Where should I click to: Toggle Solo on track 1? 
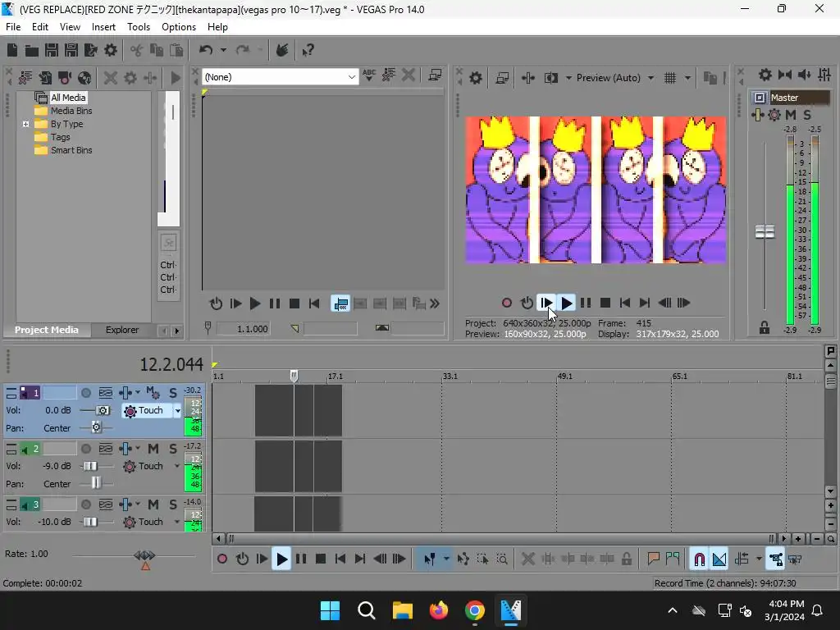click(173, 393)
